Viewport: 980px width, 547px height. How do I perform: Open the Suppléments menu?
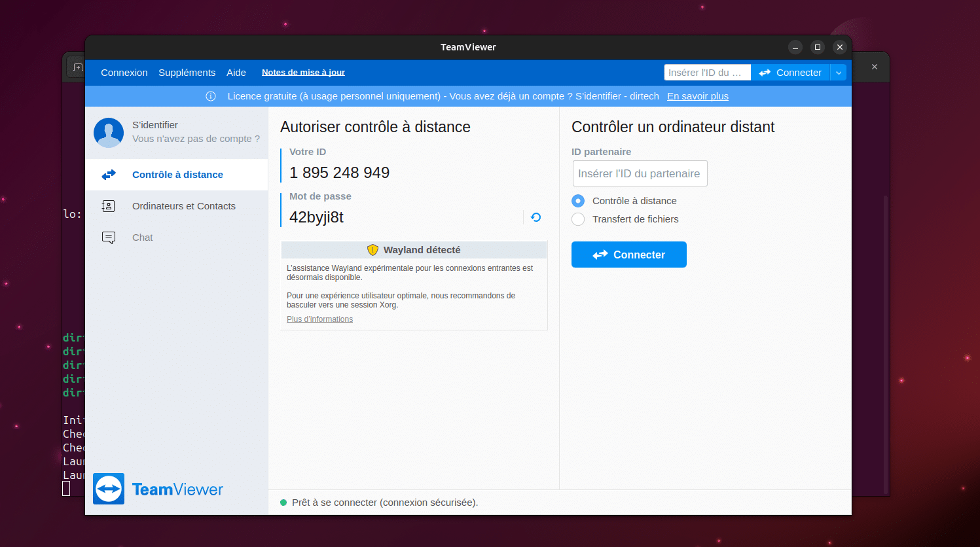click(x=187, y=73)
